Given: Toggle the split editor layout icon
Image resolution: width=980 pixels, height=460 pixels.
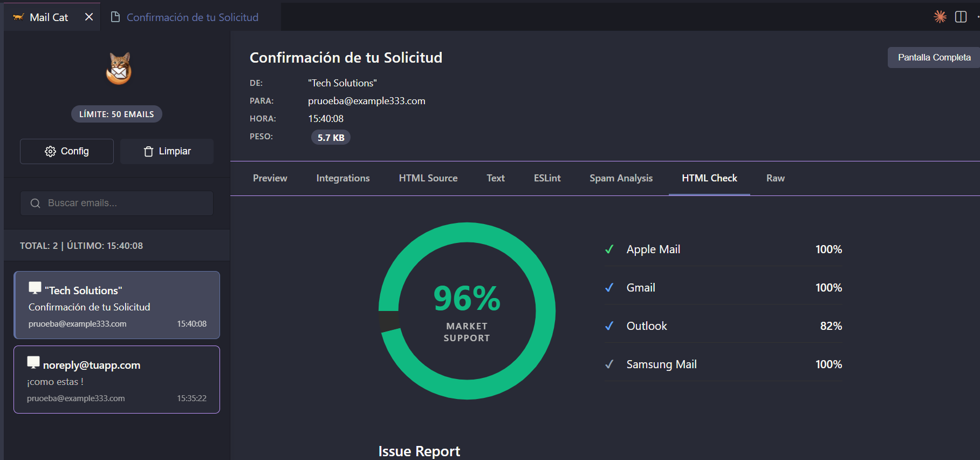Looking at the screenshot, I should tap(961, 17).
